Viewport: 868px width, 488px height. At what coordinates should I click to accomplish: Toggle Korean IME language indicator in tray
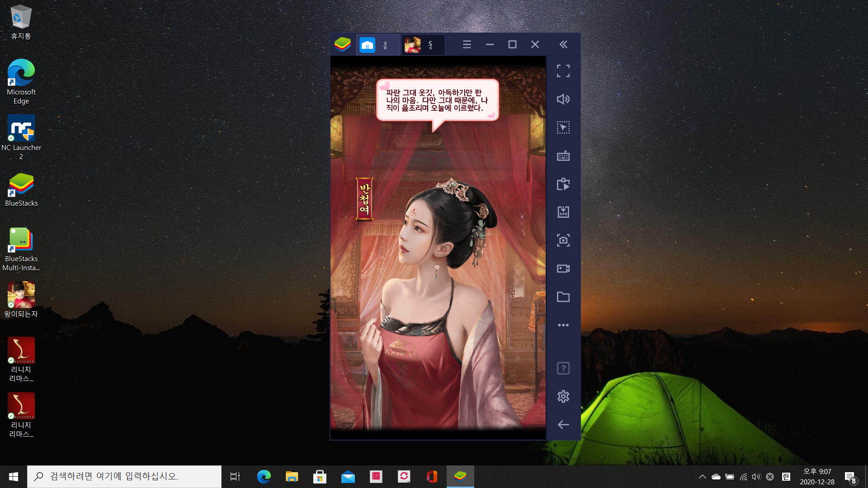(786, 477)
